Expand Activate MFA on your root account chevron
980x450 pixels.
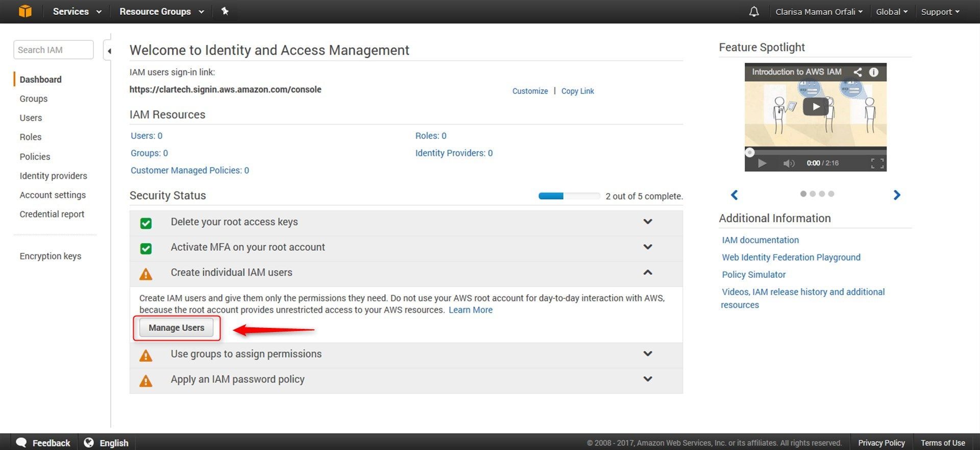coord(648,247)
